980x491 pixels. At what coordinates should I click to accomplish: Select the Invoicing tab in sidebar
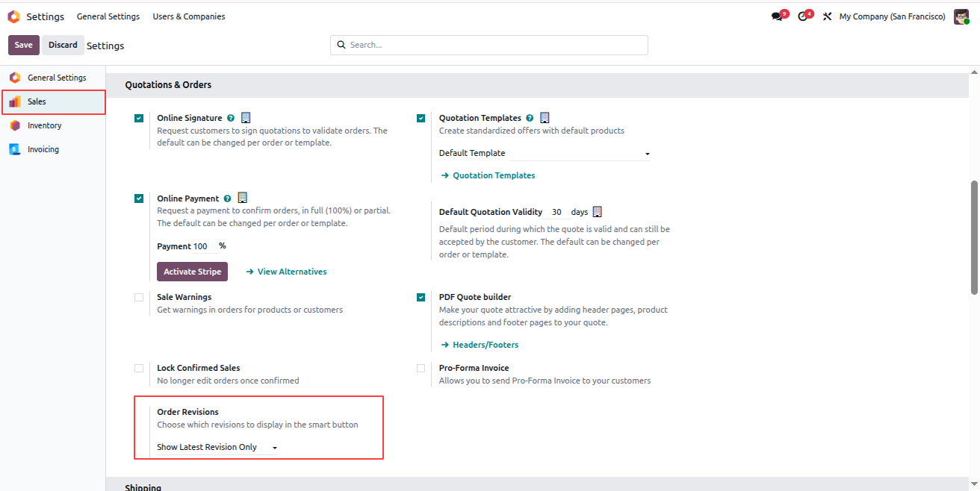coord(52,149)
